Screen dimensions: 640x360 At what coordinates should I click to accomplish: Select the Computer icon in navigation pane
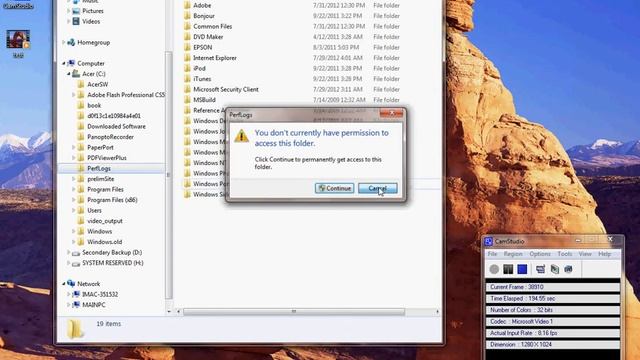coord(71,63)
